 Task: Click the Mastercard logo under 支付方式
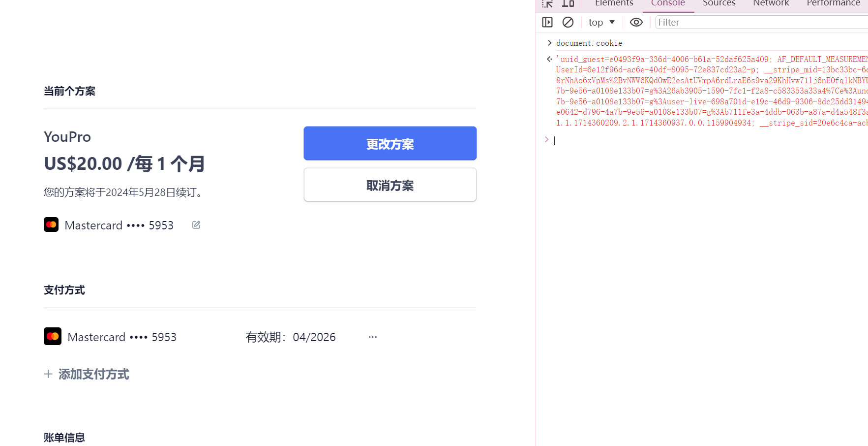coord(53,337)
